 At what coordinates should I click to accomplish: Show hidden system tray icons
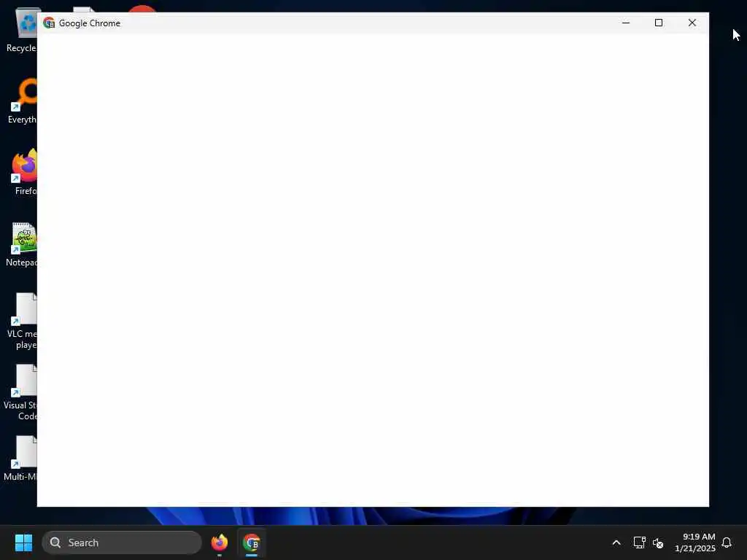tap(616, 542)
